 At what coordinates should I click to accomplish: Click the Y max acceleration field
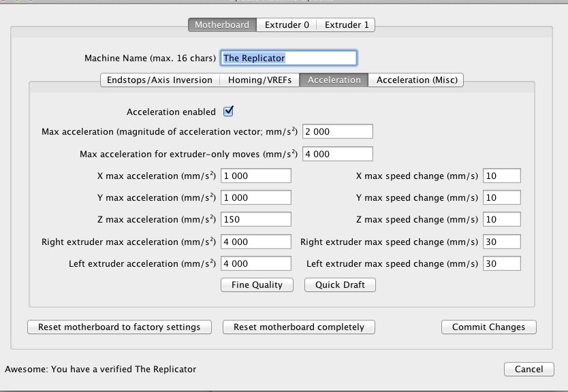pyautogui.click(x=256, y=197)
